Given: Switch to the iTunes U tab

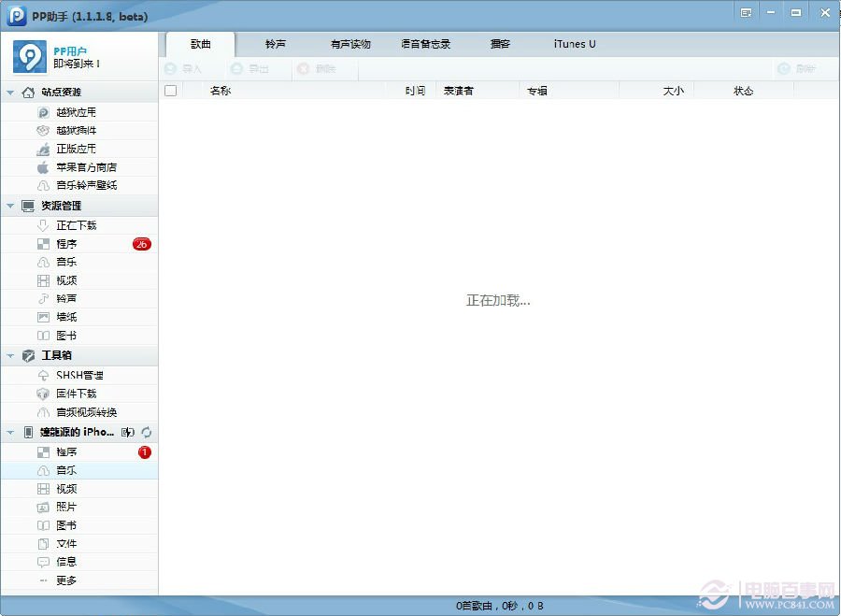Looking at the screenshot, I should (x=575, y=44).
